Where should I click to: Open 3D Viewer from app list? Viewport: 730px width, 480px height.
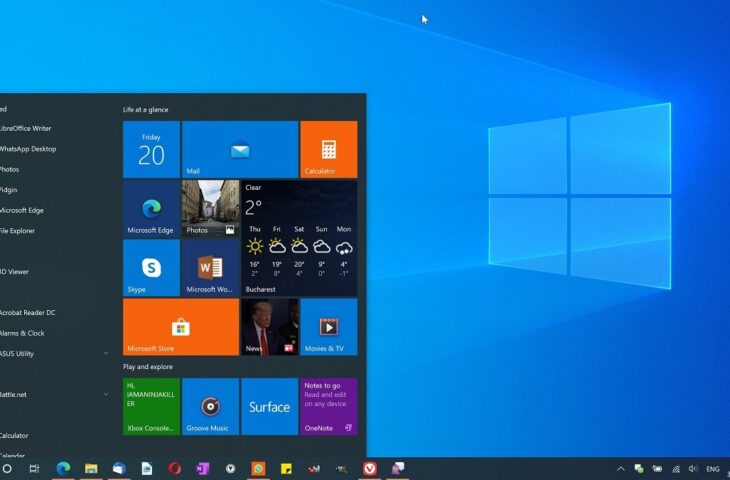point(14,271)
